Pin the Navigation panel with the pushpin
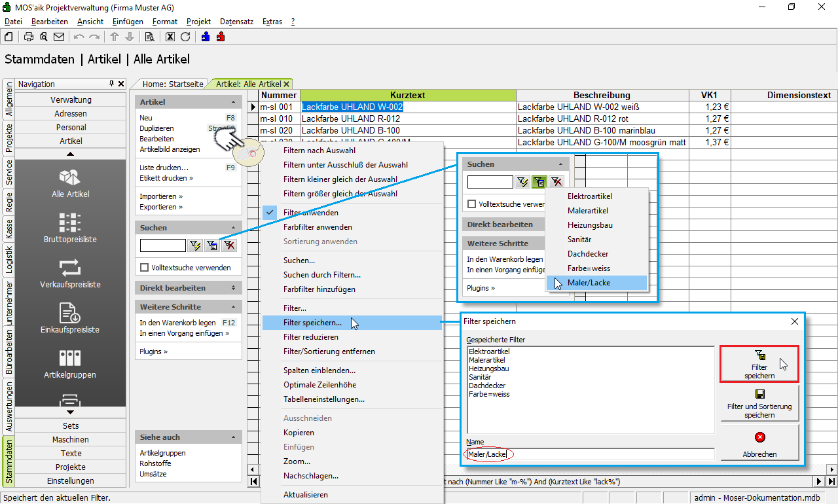 point(112,84)
